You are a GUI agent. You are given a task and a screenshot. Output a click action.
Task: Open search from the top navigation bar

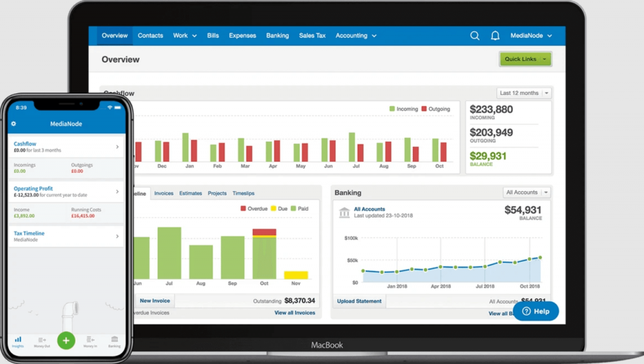coord(475,35)
